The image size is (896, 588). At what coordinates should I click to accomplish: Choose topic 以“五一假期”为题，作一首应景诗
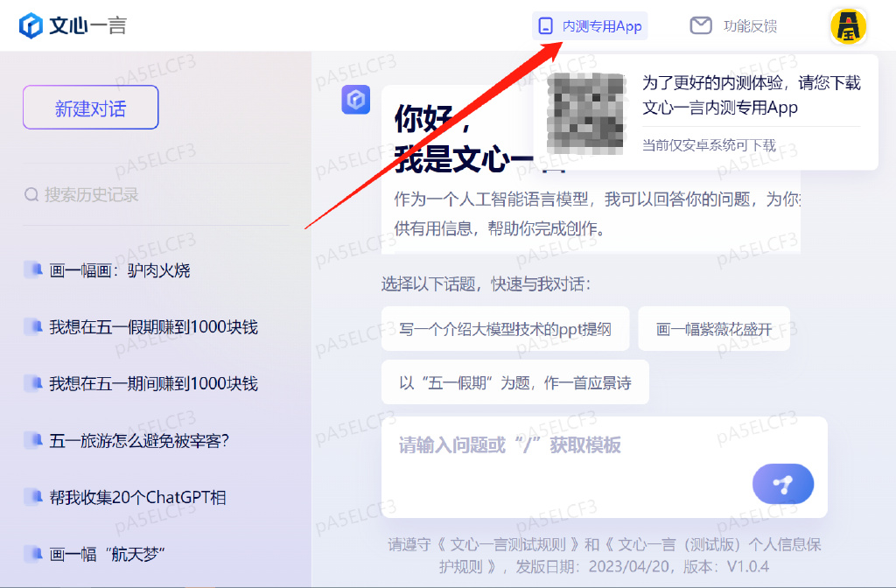coord(514,382)
